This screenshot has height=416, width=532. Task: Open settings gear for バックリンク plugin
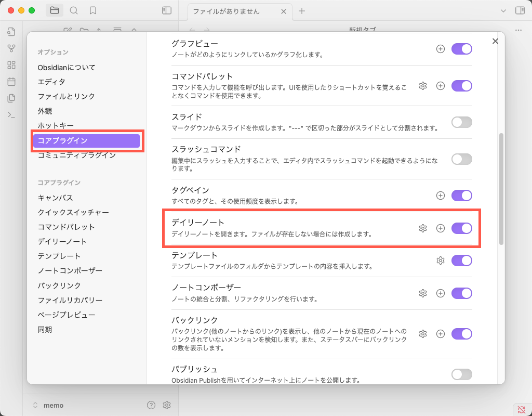click(423, 334)
